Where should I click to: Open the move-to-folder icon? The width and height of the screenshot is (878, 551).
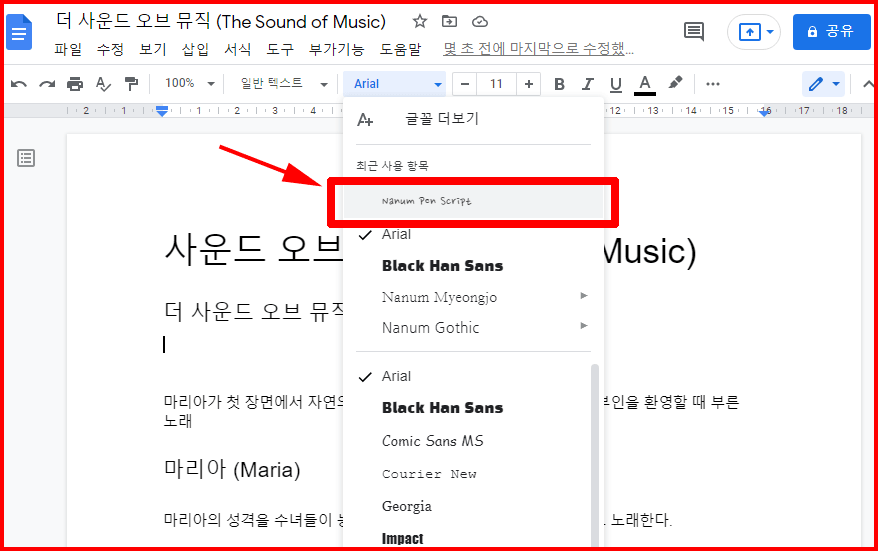(449, 22)
